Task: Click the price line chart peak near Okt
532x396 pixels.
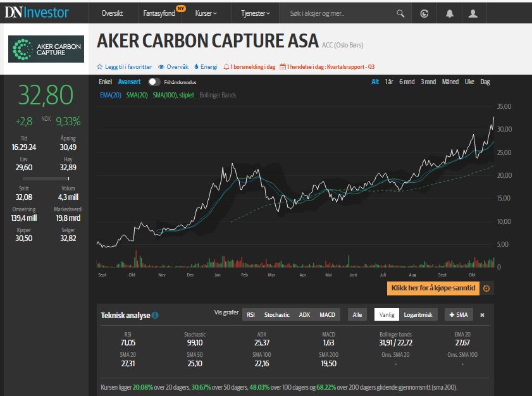Action: (x=474, y=135)
